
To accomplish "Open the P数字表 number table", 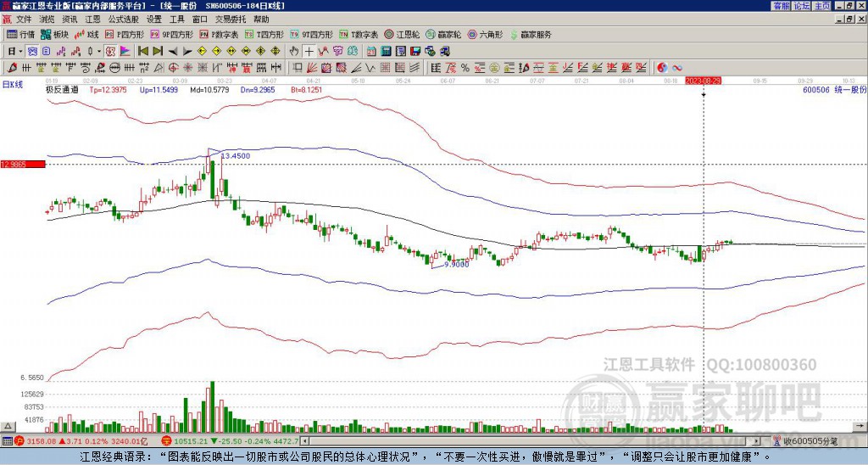I will (x=220, y=34).
